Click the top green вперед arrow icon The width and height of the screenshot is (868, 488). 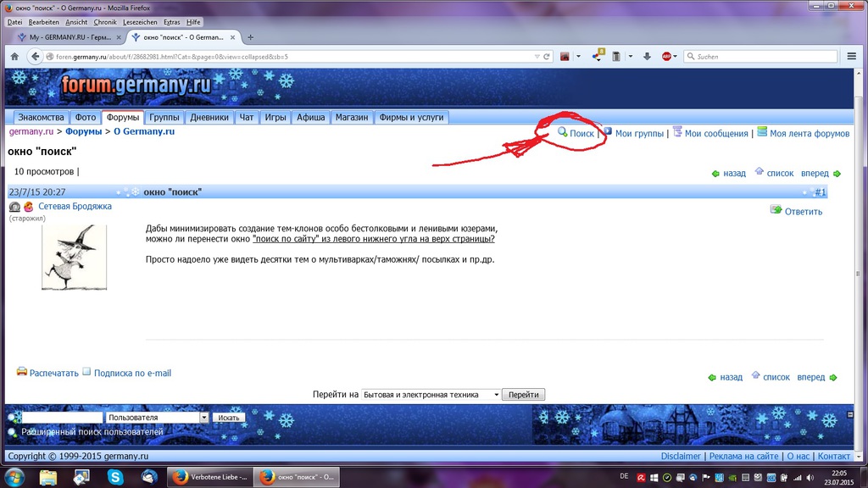click(837, 174)
